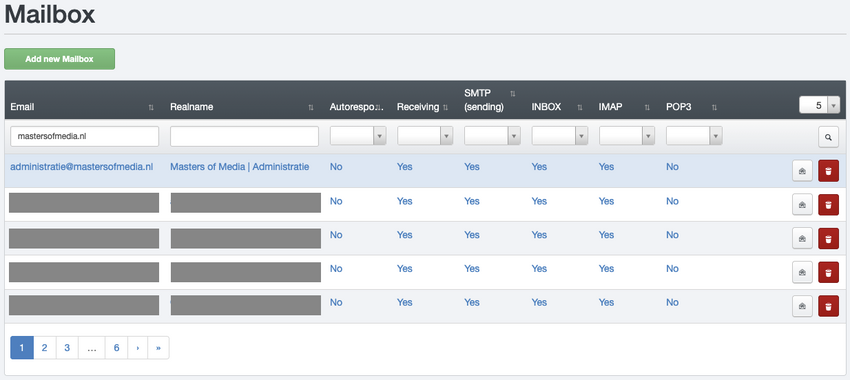Click the pagination ellipsis item
The image size is (850, 380).
click(x=92, y=347)
